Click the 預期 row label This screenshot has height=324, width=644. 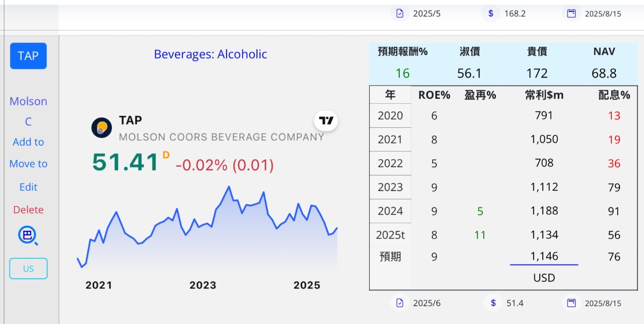pos(390,257)
